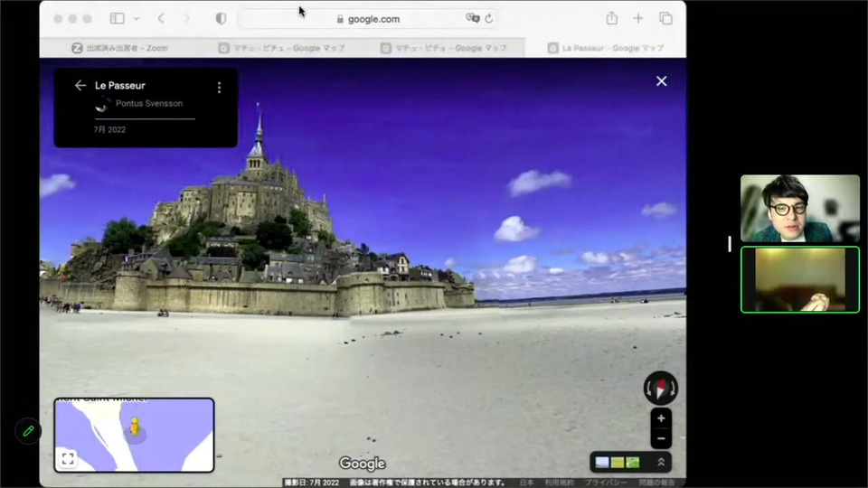Switch to first マチュ・ピチュ Google マップ tab
The height and width of the screenshot is (488, 868).
(281, 48)
